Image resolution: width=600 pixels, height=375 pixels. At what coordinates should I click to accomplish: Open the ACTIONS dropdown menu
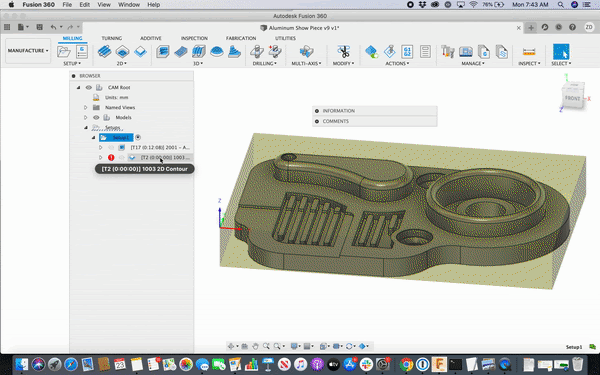(397, 64)
